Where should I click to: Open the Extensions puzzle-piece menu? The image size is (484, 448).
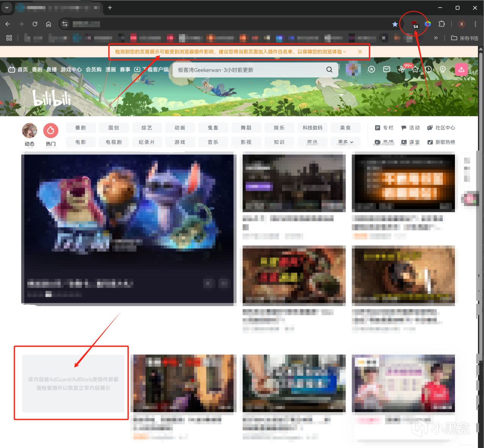[x=441, y=24]
